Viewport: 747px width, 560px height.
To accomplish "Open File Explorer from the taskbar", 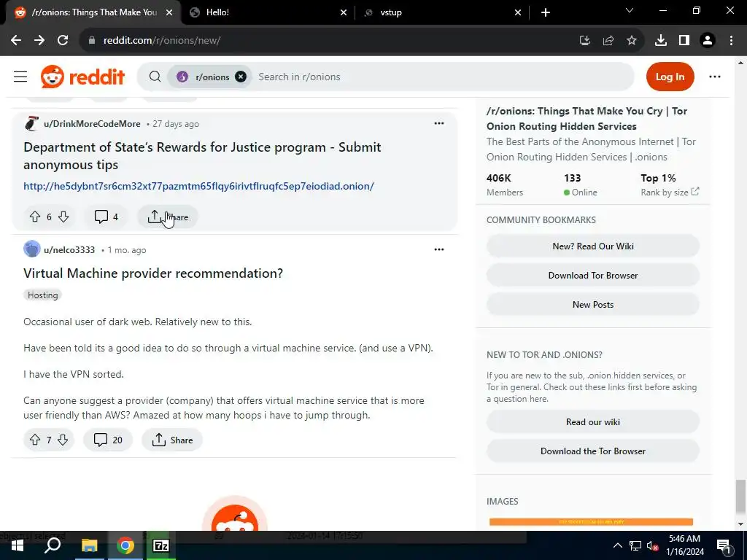I will click(89, 545).
